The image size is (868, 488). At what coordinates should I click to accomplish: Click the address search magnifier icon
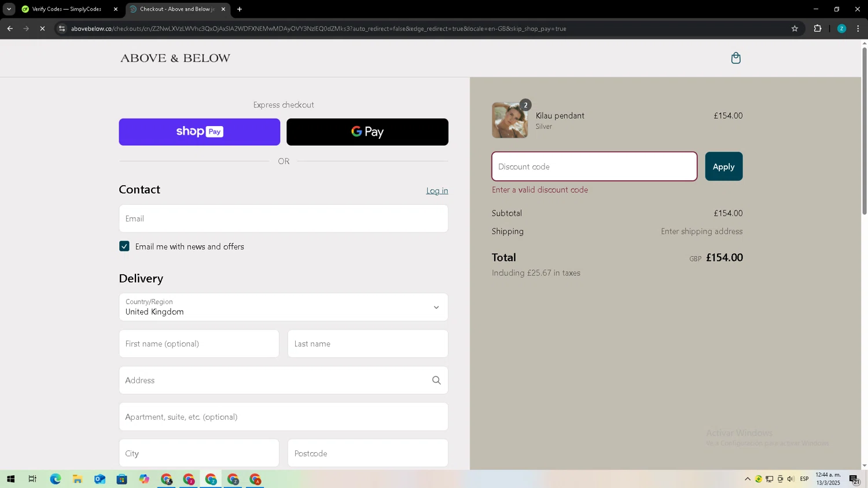tap(436, 380)
